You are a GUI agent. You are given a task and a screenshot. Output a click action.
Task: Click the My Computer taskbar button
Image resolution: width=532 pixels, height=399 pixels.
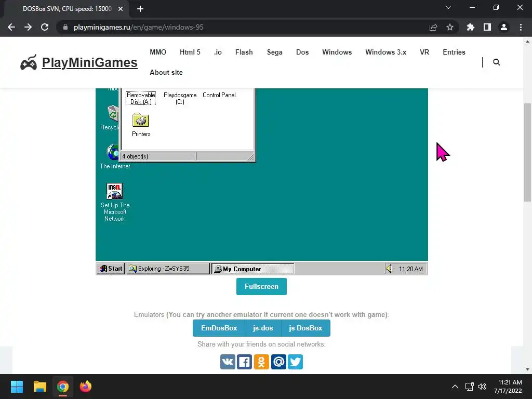pyautogui.click(x=253, y=269)
